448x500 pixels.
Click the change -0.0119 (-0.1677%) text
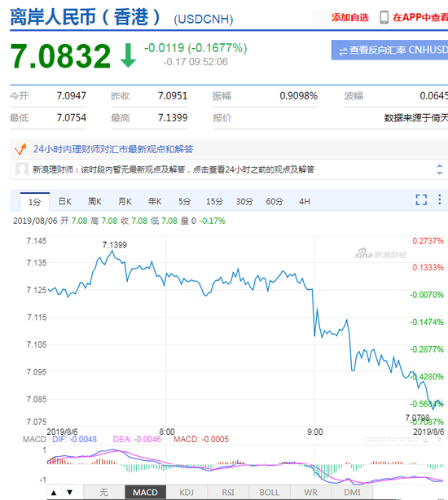195,48
